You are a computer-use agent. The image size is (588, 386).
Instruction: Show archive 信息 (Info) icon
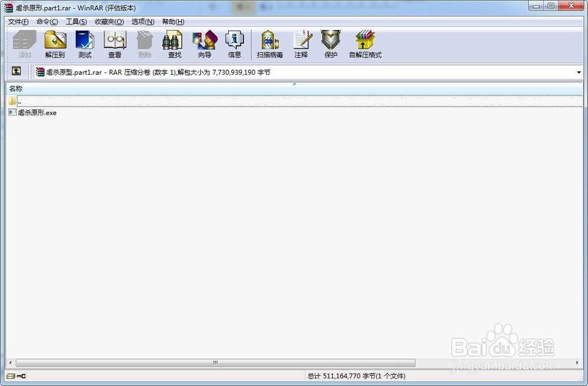(235, 44)
